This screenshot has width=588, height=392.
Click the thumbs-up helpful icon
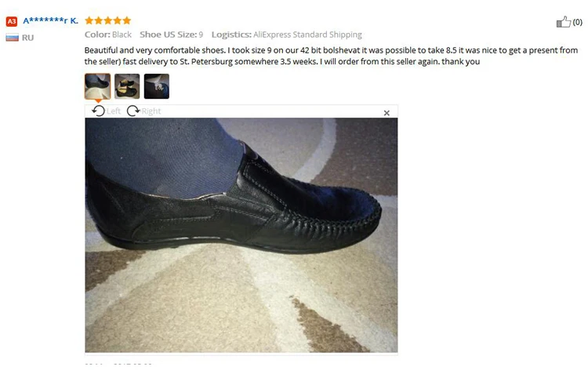click(x=563, y=22)
